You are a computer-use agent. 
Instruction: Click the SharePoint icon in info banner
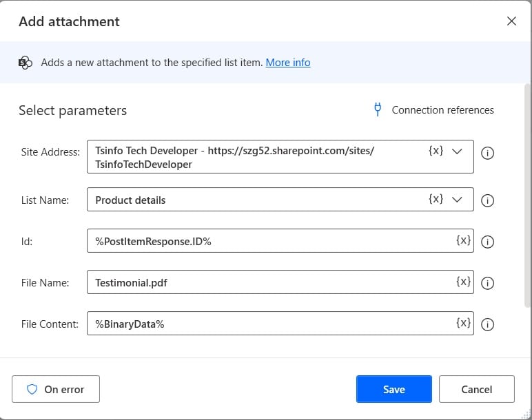pyautogui.click(x=25, y=63)
